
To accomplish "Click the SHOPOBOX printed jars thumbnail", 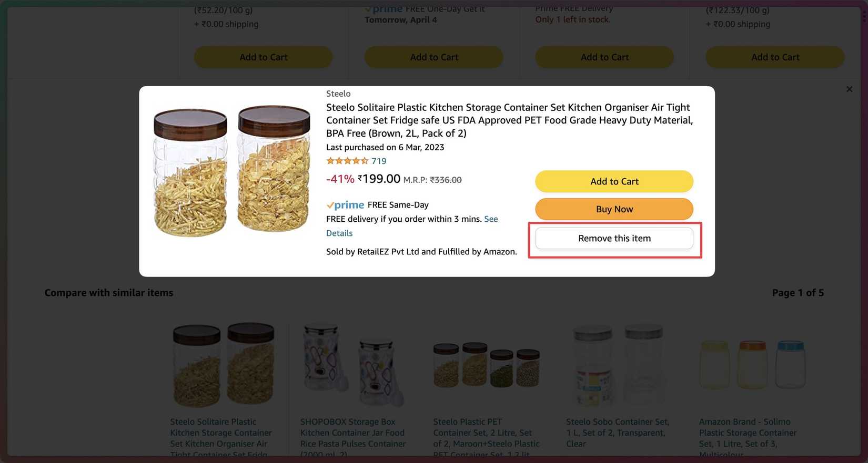I will [x=354, y=365].
